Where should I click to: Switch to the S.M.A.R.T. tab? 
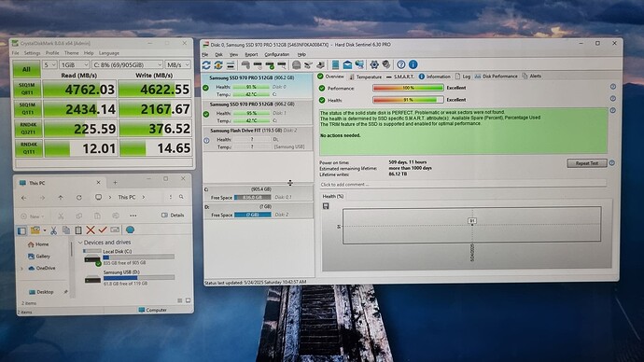pos(400,77)
